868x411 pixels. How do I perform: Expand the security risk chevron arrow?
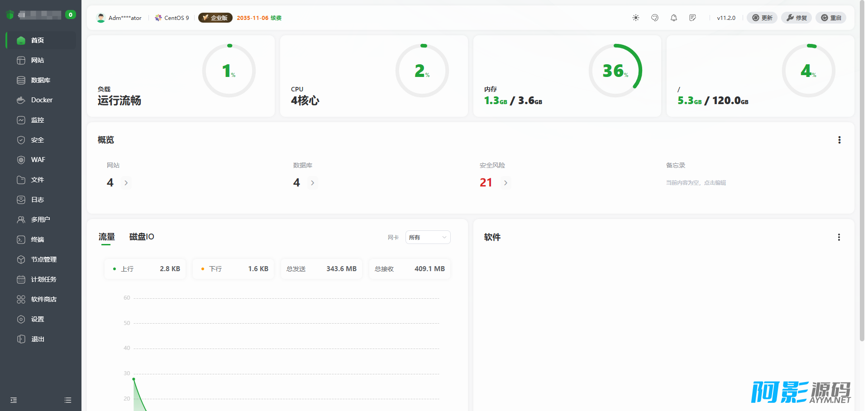point(506,183)
